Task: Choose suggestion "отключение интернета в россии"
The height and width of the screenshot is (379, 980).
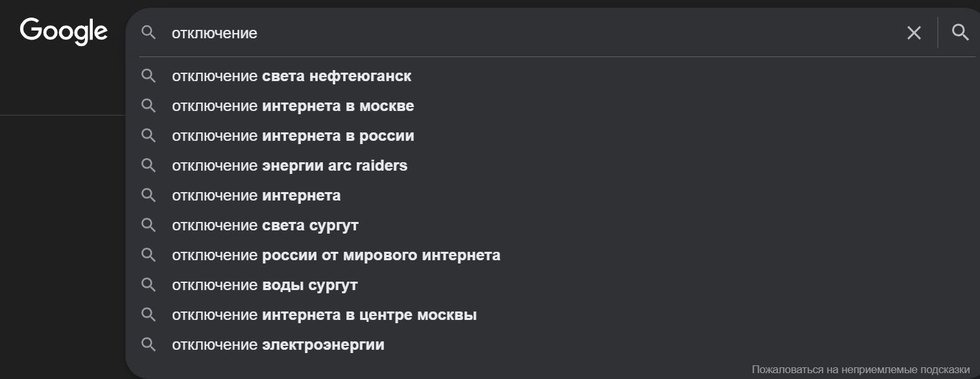Action: click(293, 136)
